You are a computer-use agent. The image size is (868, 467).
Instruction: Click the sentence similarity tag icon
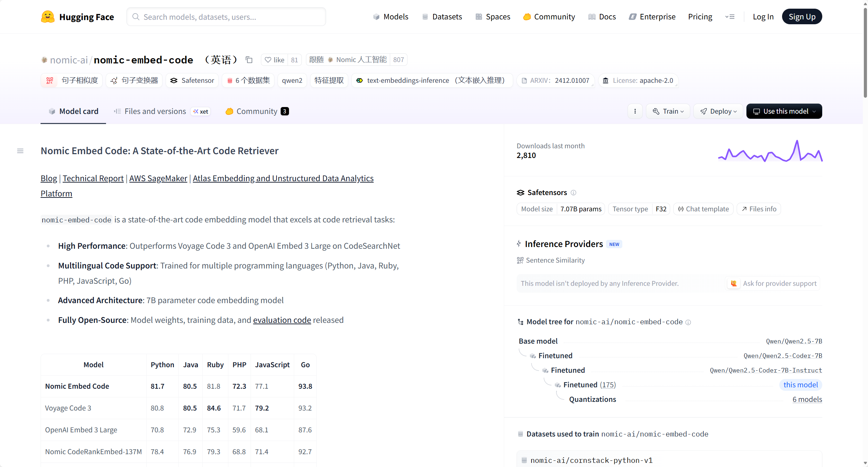coord(50,80)
